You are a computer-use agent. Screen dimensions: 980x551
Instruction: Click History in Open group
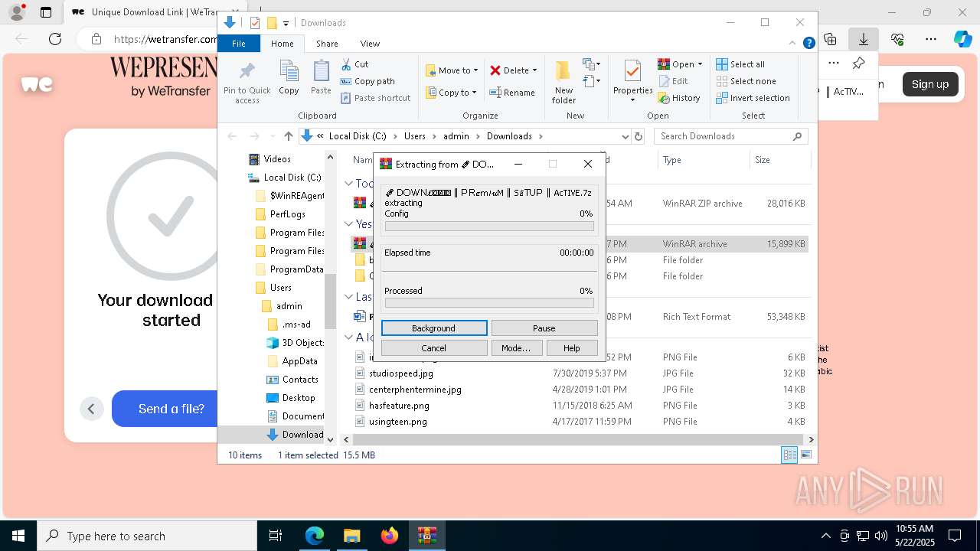pos(679,98)
